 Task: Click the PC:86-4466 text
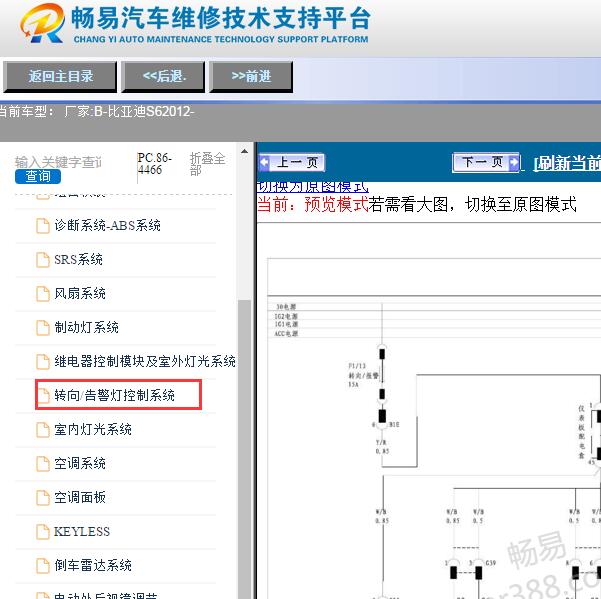(154, 164)
